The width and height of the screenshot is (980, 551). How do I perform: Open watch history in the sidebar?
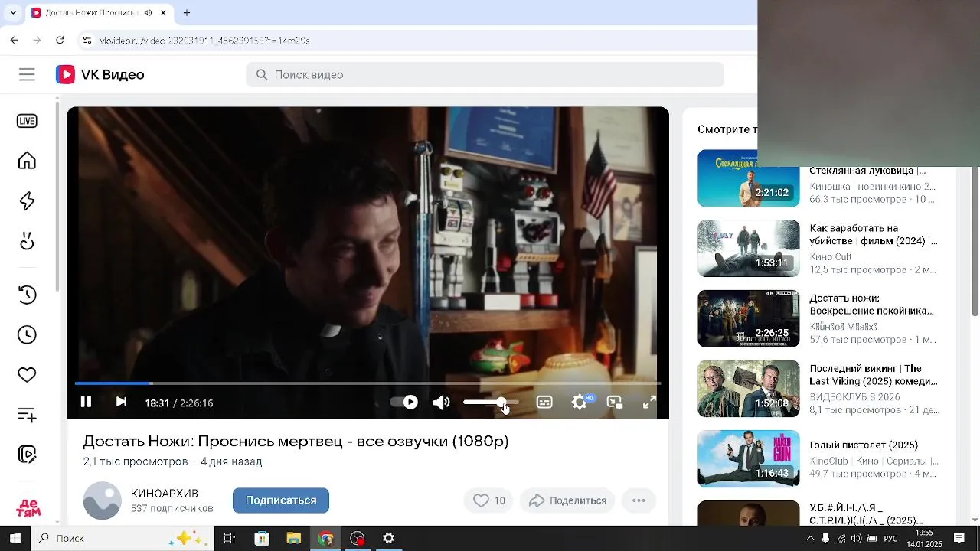pyautogui.click(x=27, y=295)
